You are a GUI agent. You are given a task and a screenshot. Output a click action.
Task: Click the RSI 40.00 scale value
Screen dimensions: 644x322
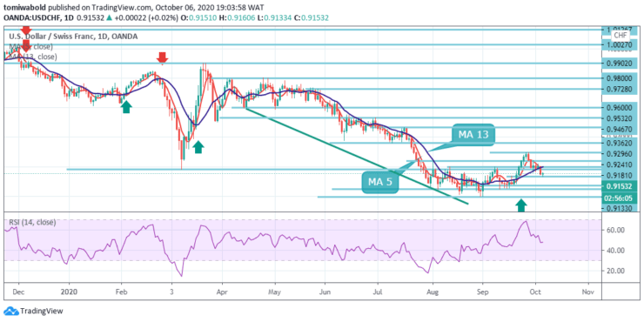tap(615, 251)
